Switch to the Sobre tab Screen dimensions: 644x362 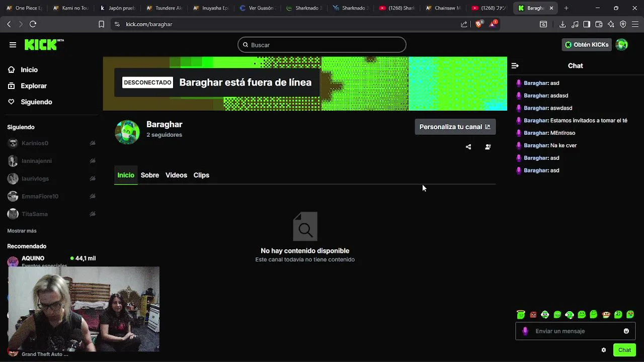150,175
